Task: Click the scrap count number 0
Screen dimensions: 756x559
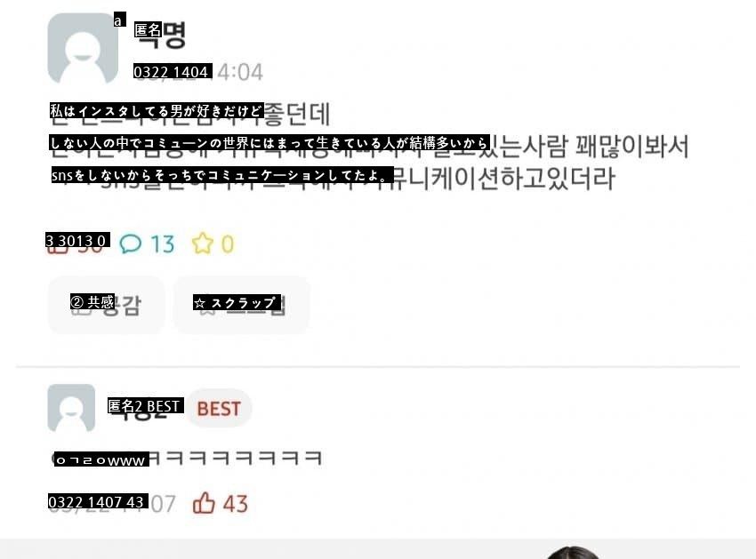Action: point(228,244)
